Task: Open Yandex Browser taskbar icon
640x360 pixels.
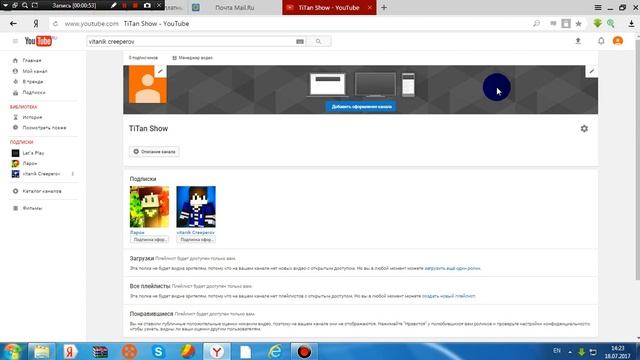Action: pyautogui.click(x=217, y=351)
